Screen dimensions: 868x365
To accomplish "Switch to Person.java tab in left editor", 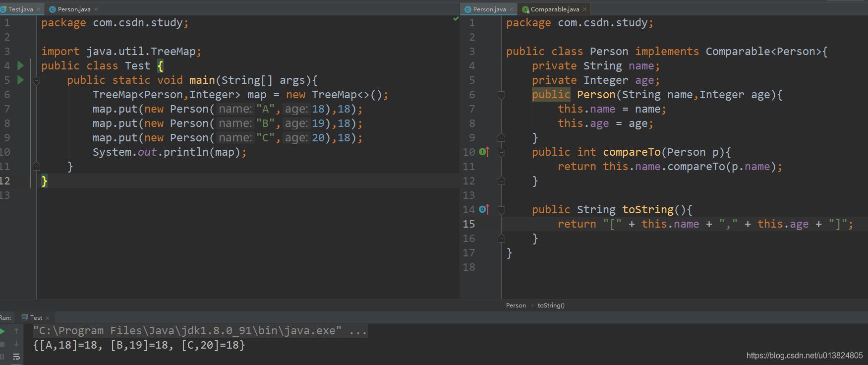I will pyautogui.click(x=74, y=9).
